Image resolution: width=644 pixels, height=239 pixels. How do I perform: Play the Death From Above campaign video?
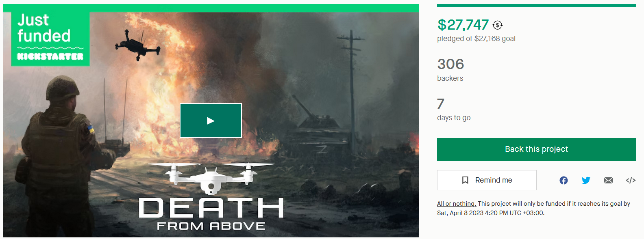click(211, 121)
